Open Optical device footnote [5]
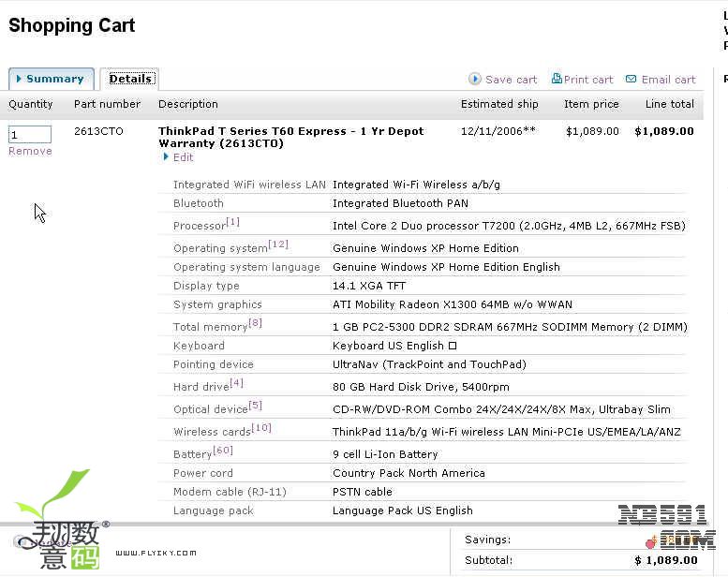The image size is (728, 577). tap(256, 406)
